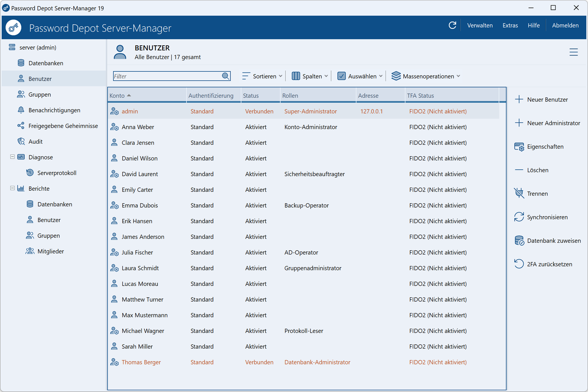Click the Trennen disconnect icon
588x392 pixels.
tap(519, 193)
